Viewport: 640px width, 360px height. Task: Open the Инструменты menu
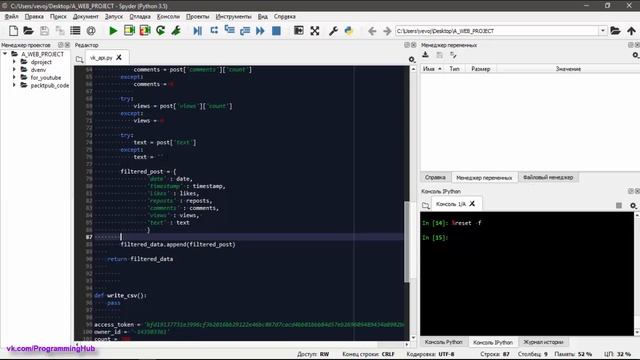click(233, 17)
